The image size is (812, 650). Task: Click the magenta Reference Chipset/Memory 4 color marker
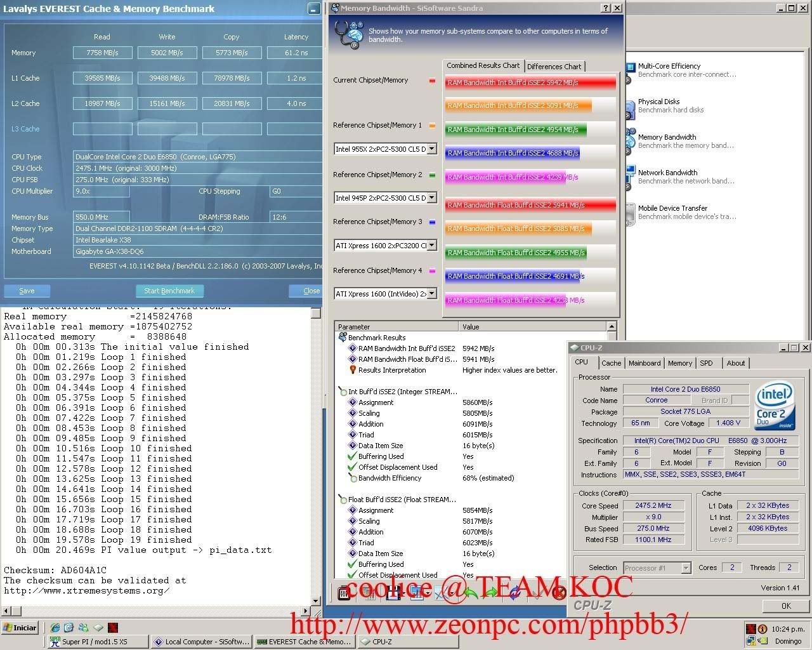pos(432,271)
